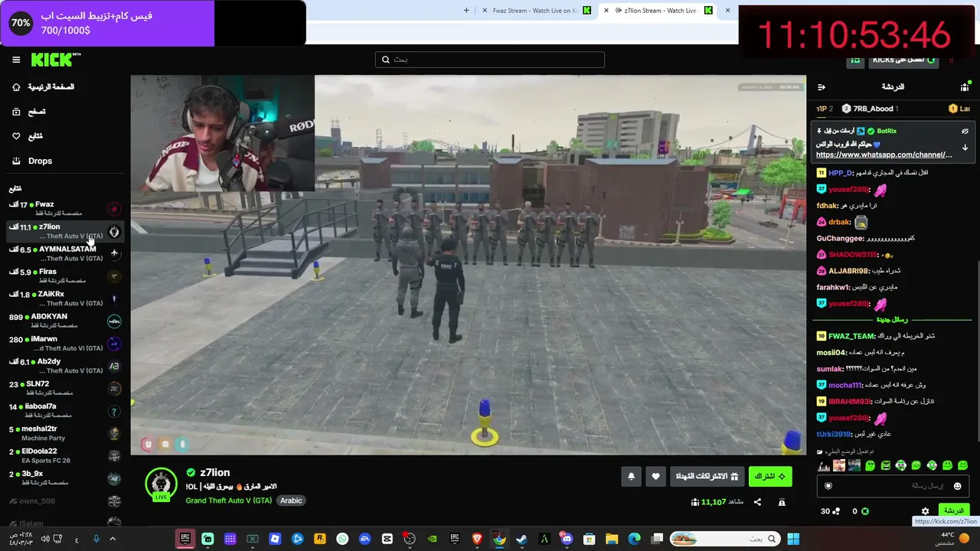Viewport: 980px width, 551px height.
Task: Open the Grand Theft Auto V (GTA) category link
Action: (228, 500)
